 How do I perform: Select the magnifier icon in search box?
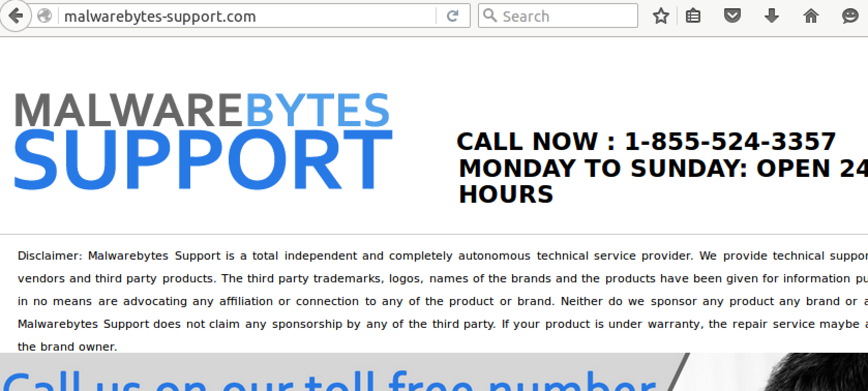pyautogui.click(x=489, y=16)
